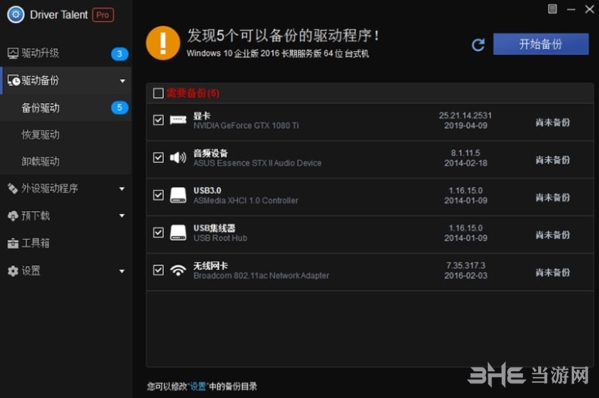The height and width of the screenshot is (398, 599).
Task: Click the refresh scan arrow icon
Action: pyautogui.click(x=478, y=45)
